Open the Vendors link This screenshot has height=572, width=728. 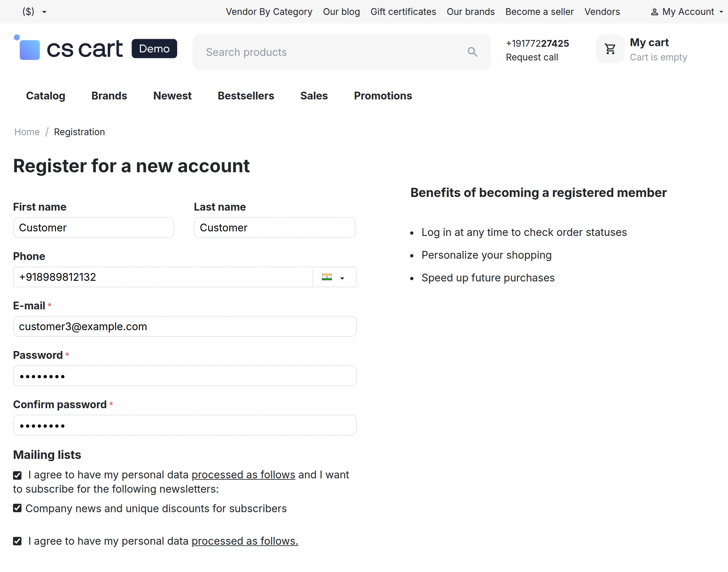click(602, 12)
